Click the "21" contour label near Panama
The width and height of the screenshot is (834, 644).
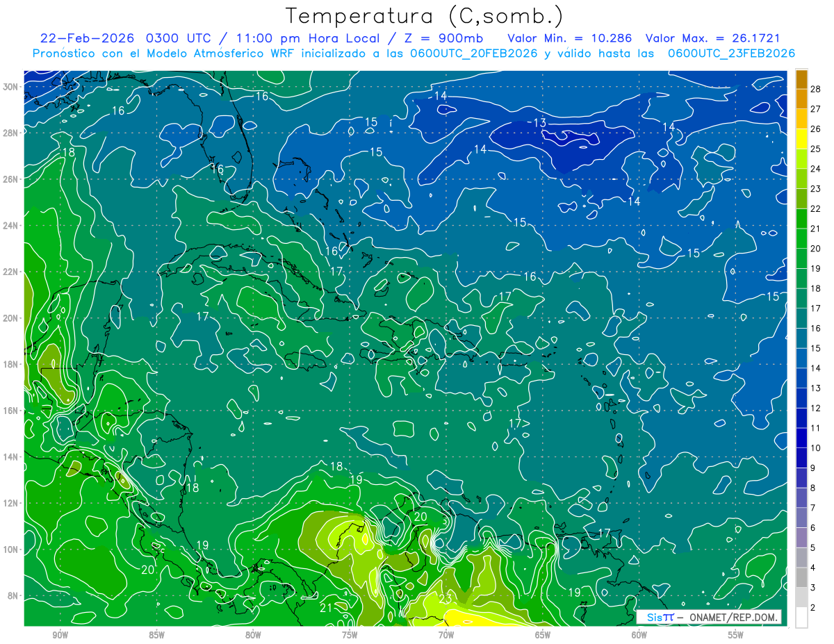click(325, 608)
